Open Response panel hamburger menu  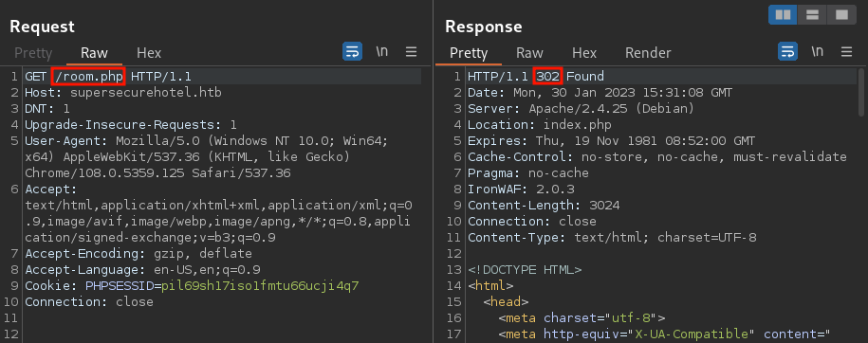click(x=846, y=52)
